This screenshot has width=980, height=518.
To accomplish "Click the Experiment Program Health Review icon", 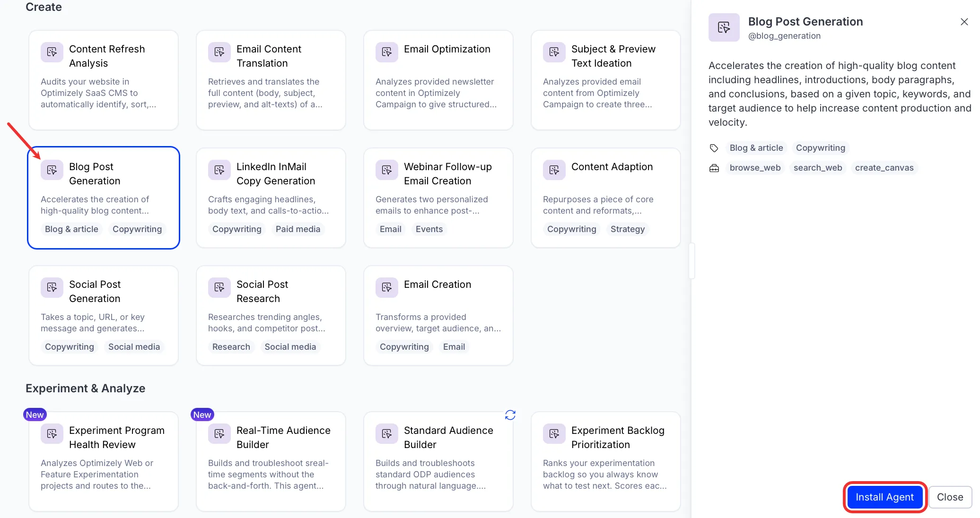I will tap(52, 433).
